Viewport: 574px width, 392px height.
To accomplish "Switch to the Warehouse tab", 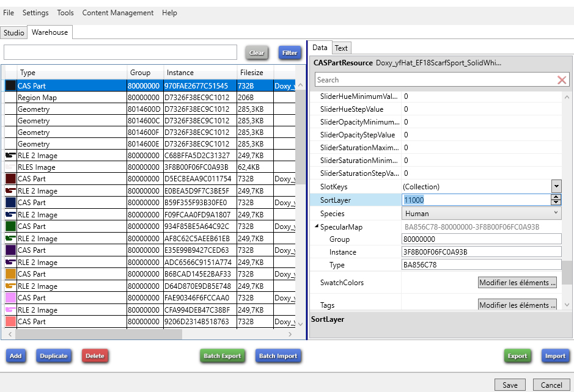I will pyautogui.click(x=50, y=32).
